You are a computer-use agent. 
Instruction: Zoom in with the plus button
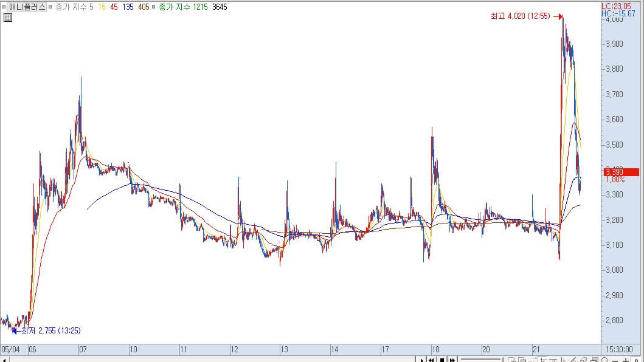point(626,360)
